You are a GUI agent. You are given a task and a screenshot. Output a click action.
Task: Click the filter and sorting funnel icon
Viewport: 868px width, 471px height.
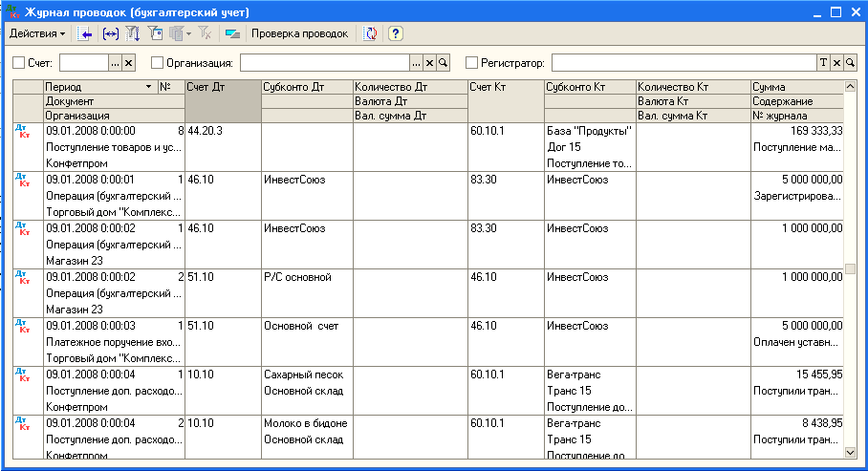click(x=133, y=33)
